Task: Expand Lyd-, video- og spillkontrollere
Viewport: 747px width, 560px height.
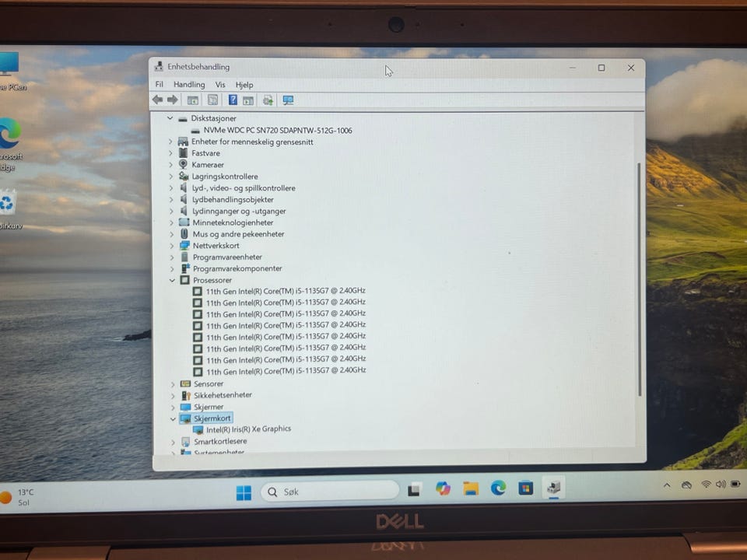Action: pyautogui.click(x=171, y=187)
